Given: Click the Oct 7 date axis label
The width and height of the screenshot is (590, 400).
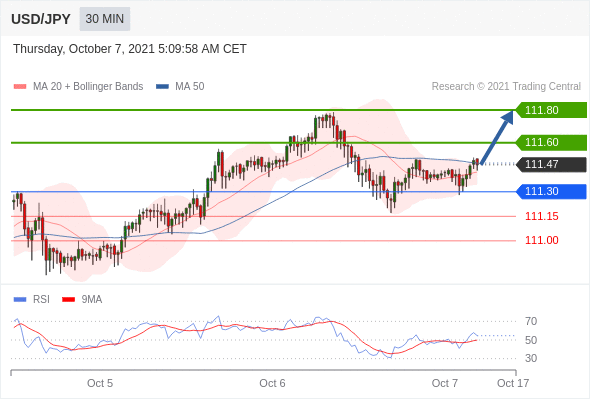Looking at the screenshot, I should click(444, 383).
